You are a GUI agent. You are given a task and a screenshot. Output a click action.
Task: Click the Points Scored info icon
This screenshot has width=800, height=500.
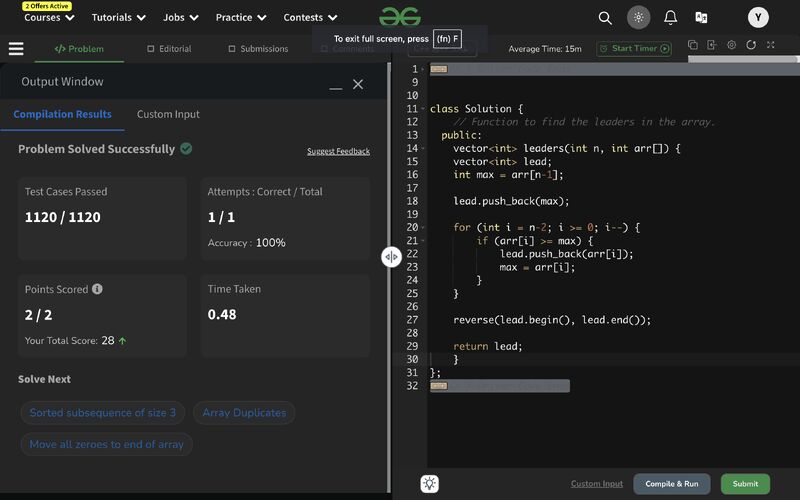coord(97,289)
